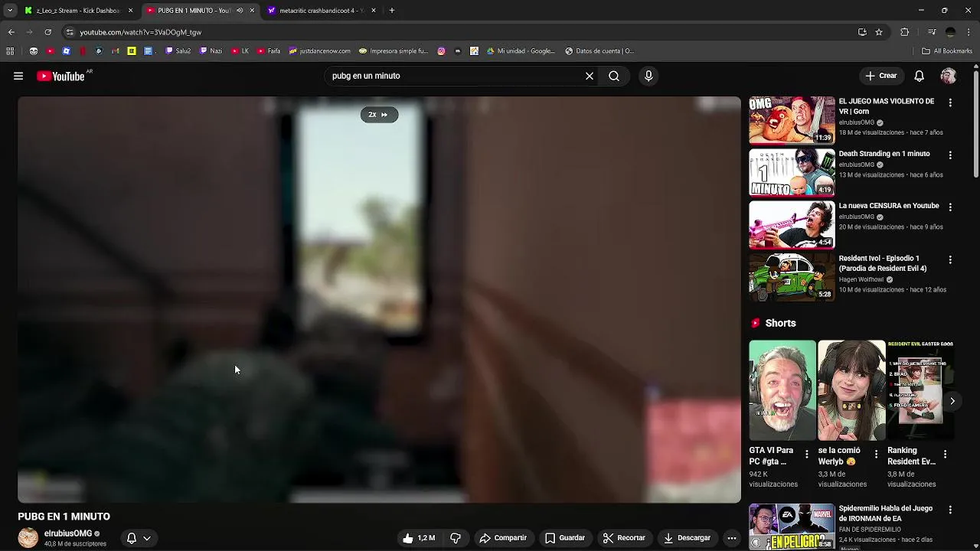
Task: Open the justdancenow.com bookmark
Action: pos(319,51)
